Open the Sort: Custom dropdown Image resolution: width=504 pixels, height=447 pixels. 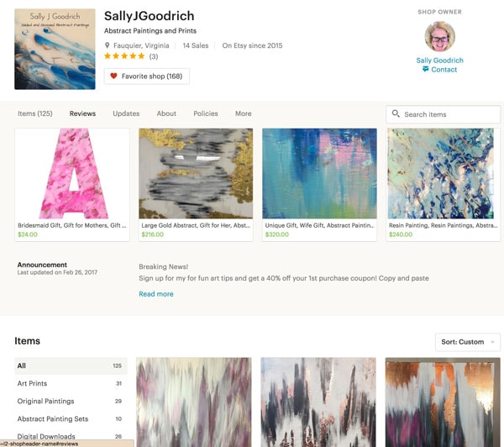(468, 342)
